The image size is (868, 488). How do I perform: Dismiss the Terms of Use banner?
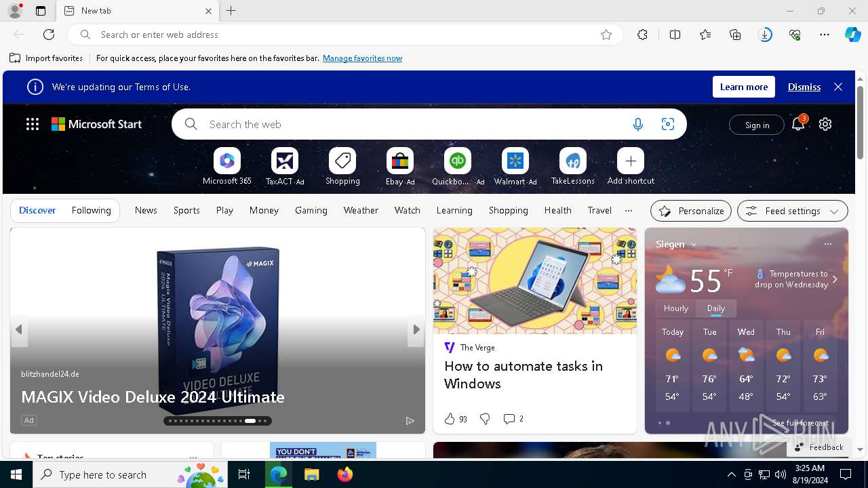point(804,87)
